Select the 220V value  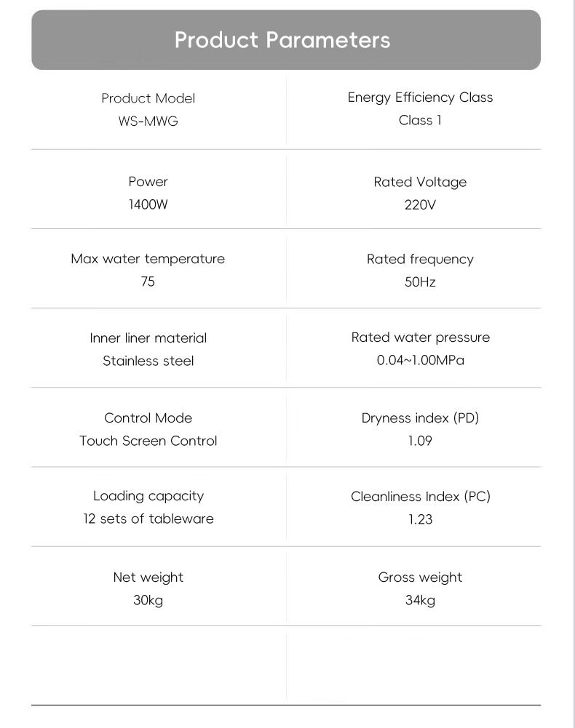(420, 204)
